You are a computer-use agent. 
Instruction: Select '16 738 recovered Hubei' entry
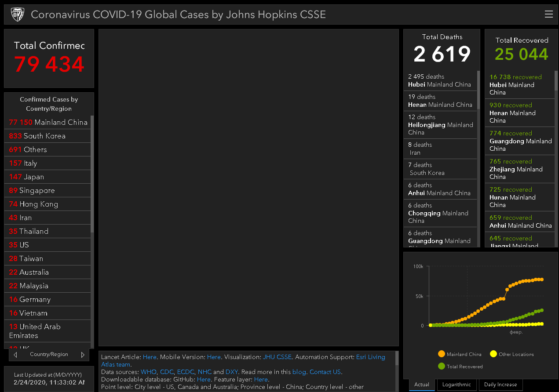520,84
